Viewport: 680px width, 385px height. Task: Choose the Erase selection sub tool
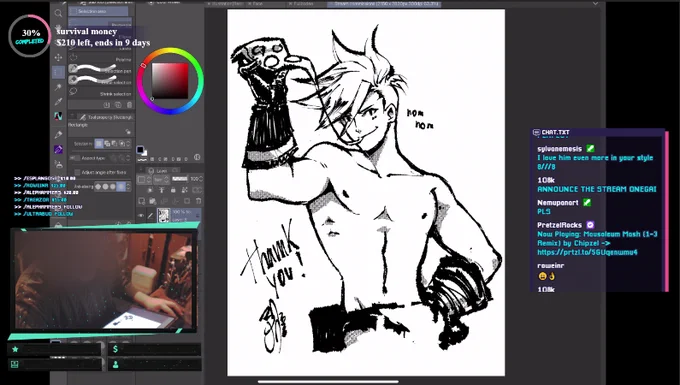(x=100, y=81)
